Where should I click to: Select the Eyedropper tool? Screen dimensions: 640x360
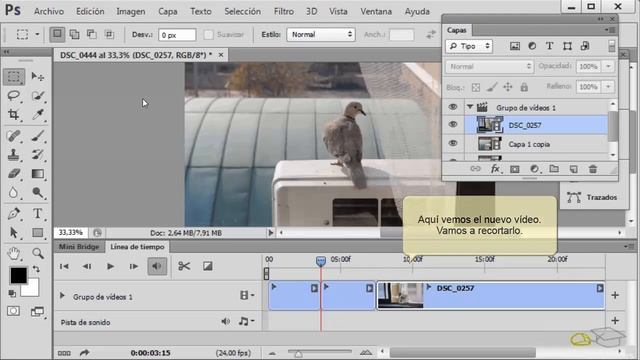pos(38,115)
